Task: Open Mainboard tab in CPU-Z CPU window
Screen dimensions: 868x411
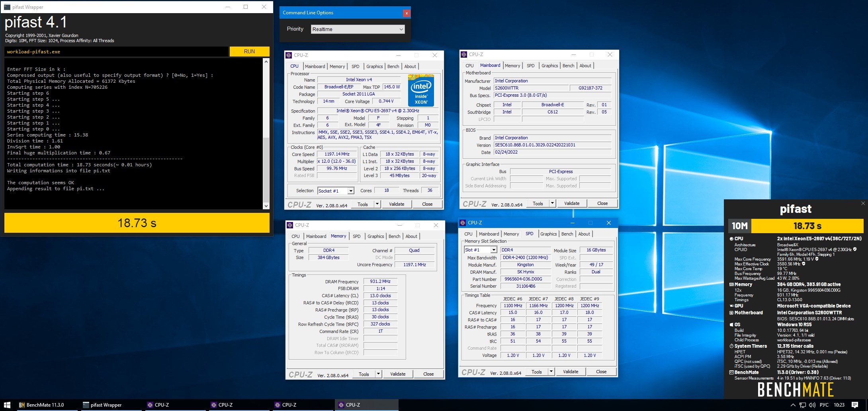Action: (x=315, y=66)
